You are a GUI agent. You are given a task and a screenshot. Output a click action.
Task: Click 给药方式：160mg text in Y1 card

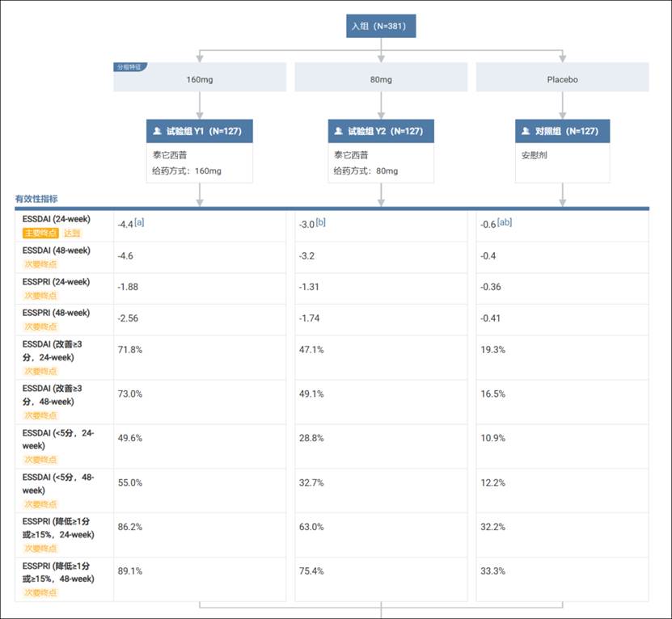(187, 171)
